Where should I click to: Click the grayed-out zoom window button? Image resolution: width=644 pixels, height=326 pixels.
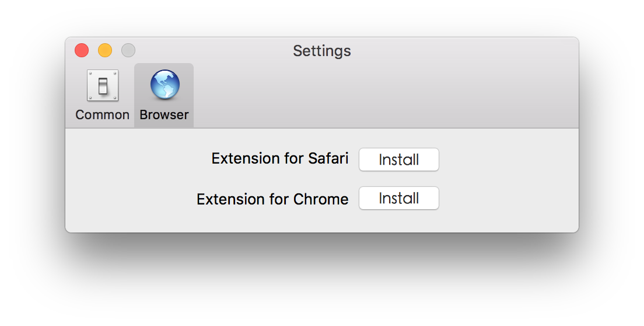pos(128,51)
